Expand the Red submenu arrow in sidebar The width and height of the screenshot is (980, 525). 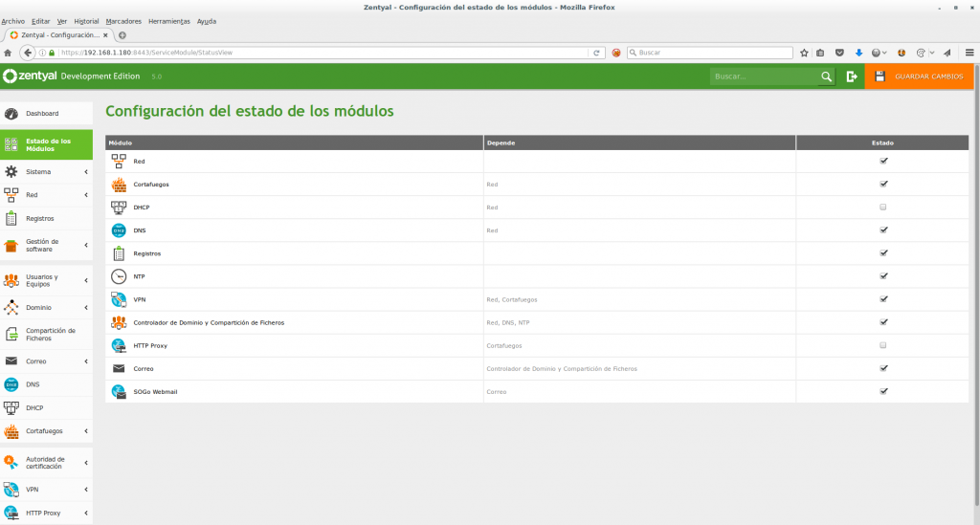86,195
